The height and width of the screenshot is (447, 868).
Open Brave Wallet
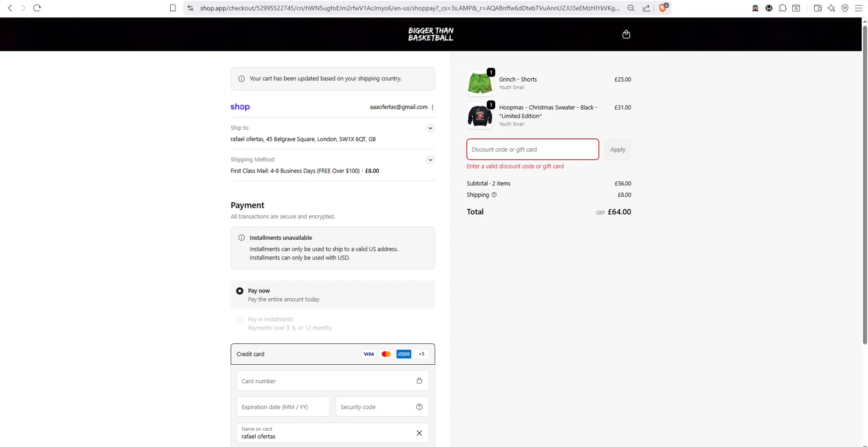coord(818,8)
